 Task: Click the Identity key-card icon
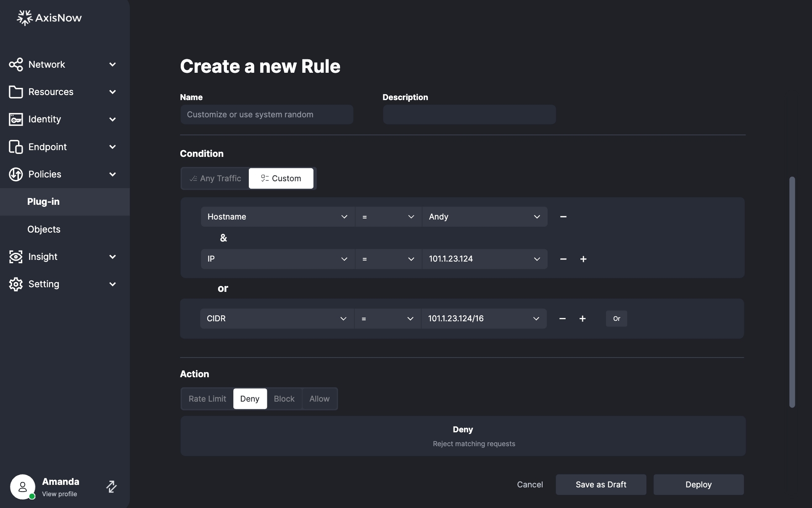coord(16,119)
